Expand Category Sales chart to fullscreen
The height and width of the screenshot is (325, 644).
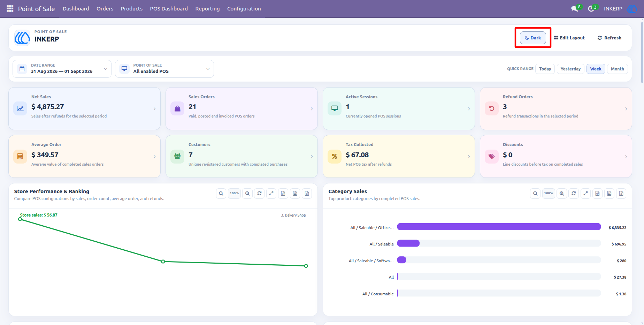coord(585,194)
